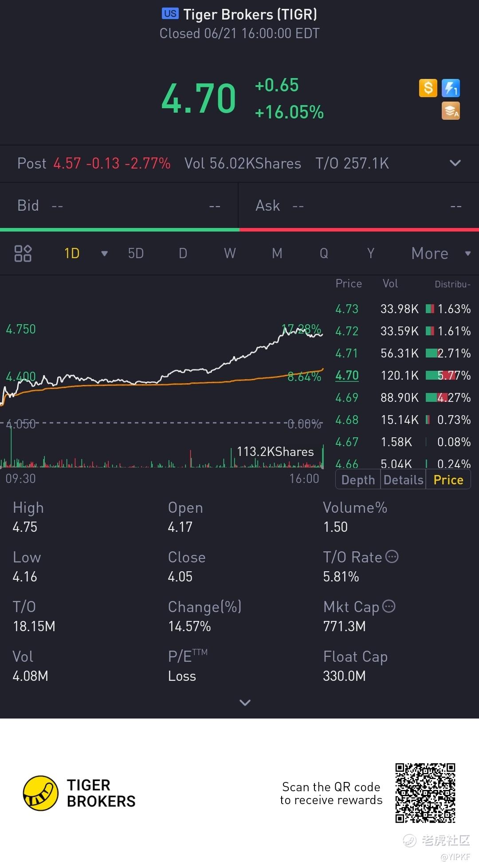Tap the 113.2KShares volume label
This screenshot has height=868, width=479.
point(275,452)
